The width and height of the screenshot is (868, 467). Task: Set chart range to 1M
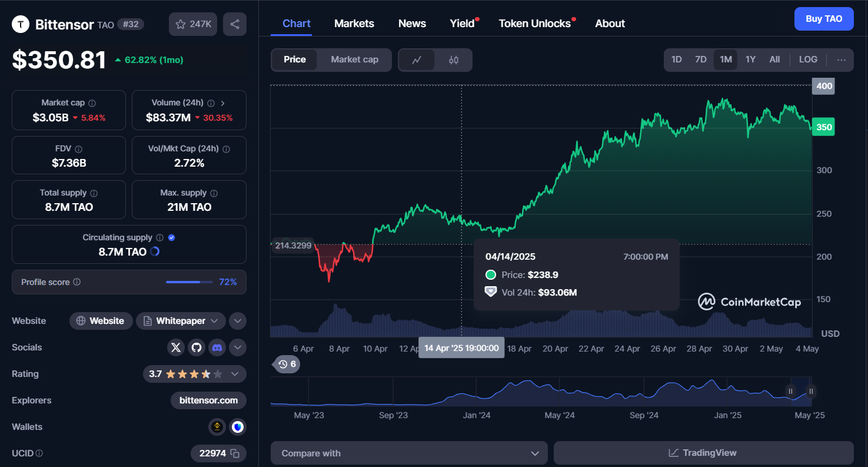point(726,59)
